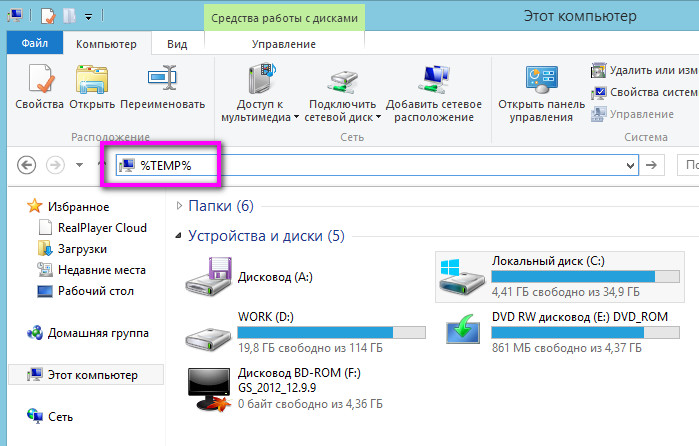
Task: Open Недавние места in navigation pane
Action: coord(102,269)
